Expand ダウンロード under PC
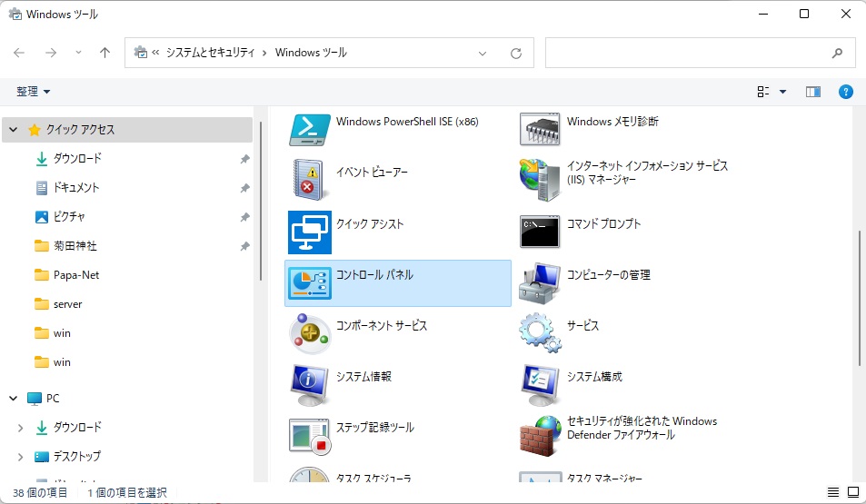This screenshot has width=866, height=504. (x=20, y=428)
